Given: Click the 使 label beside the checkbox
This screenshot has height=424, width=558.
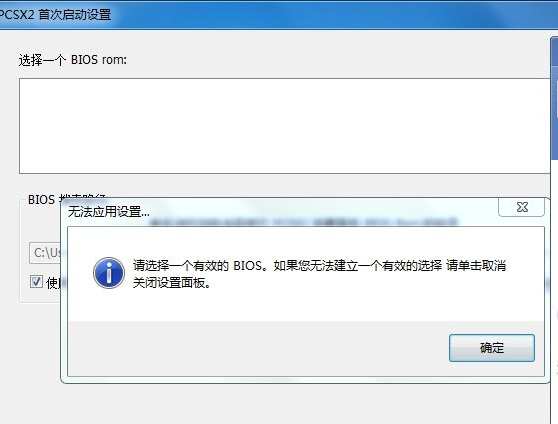Looking at the screenshot, I should pyautogui.click(x=53, y=282).
